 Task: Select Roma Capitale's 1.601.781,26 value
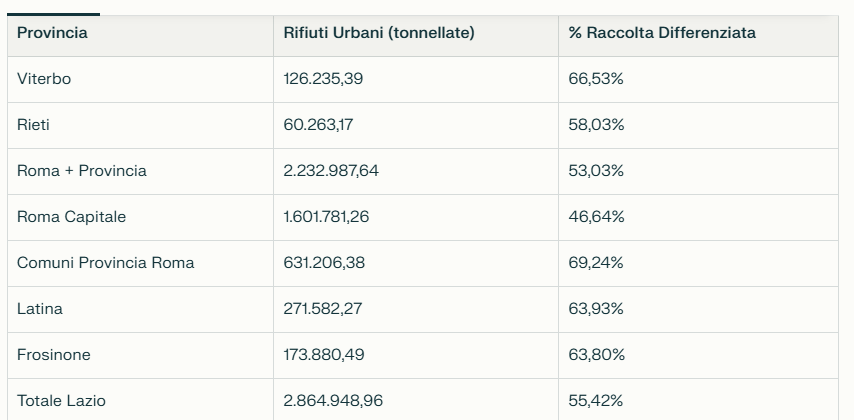coord(326,217)
